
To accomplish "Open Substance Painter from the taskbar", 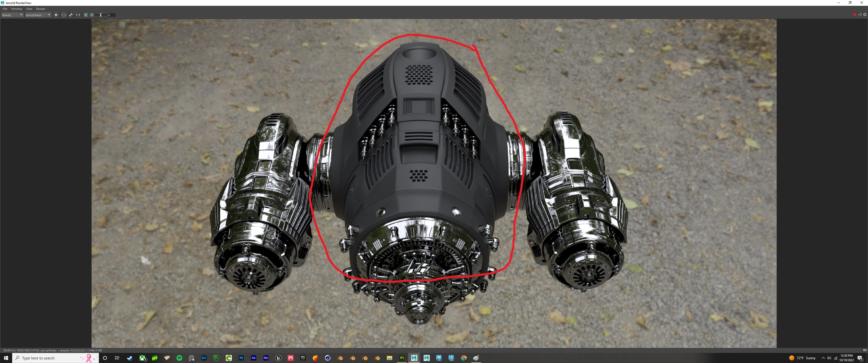I will pyautogui.click(x=402, y=358).
